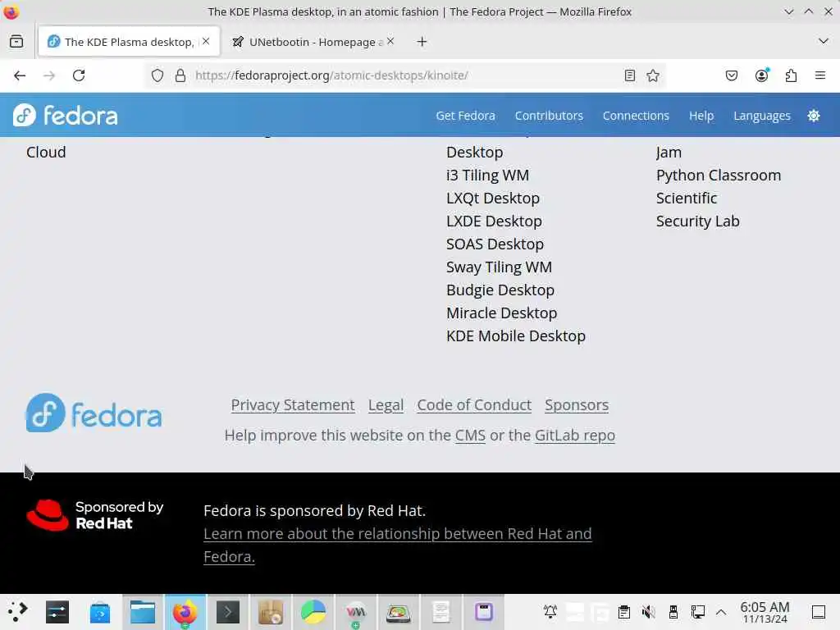Click the Red Hat sponsor logo
840x630 pixels.
click(x=95, y=515)
